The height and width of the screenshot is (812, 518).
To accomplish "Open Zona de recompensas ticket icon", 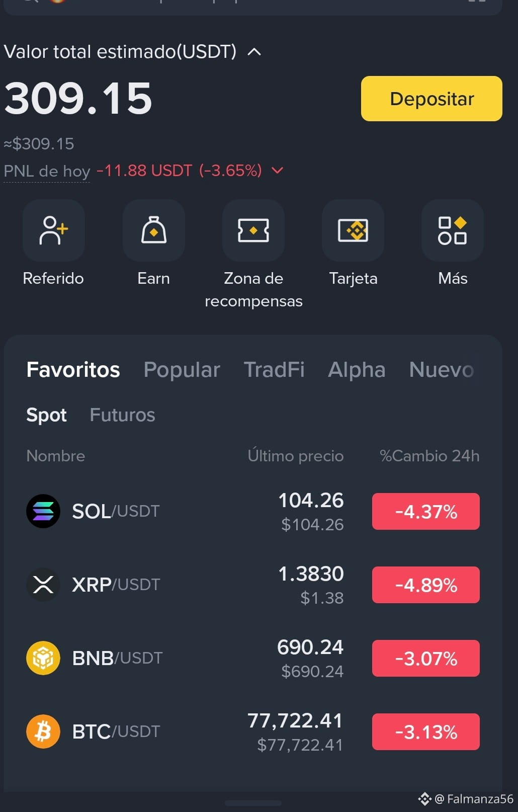I will point(253,230).
